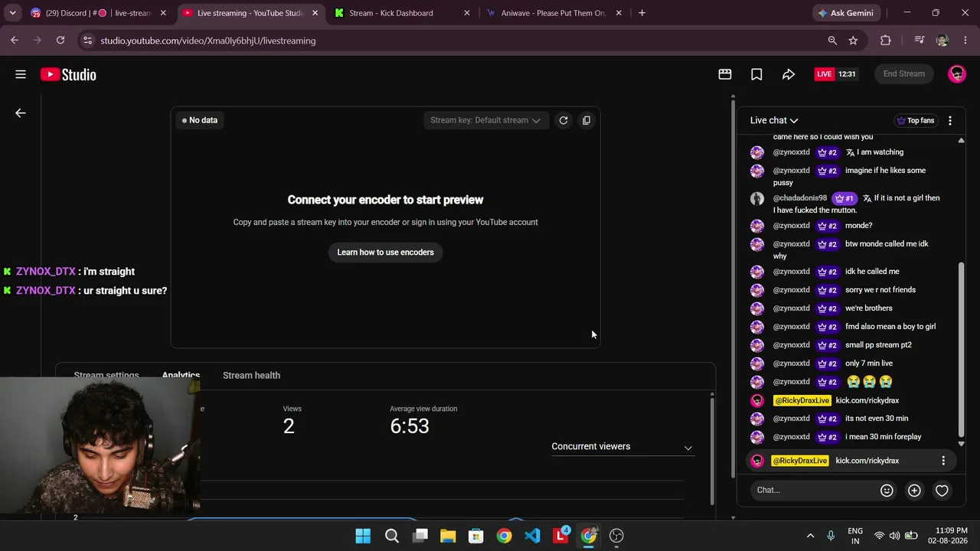Share the livestream using the arrow icon
This screenshot has width=980, height=551.
(789, 74)
